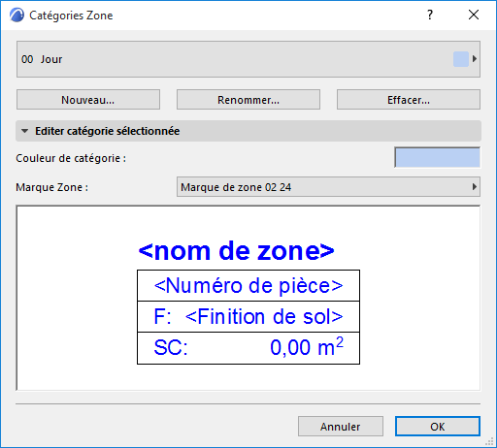Image resolution: width=497 pixels, height=448 pixels.
Task: Click the Effacer... button
Action: click(x=409, y=100)
